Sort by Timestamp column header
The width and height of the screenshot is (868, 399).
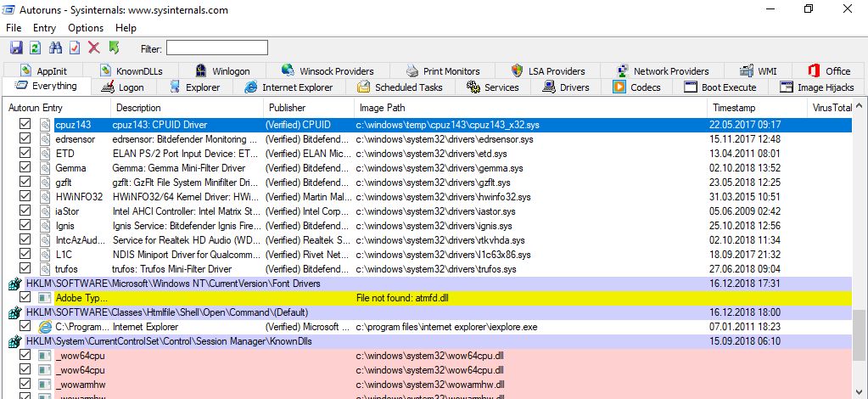[x=758, y=108]
